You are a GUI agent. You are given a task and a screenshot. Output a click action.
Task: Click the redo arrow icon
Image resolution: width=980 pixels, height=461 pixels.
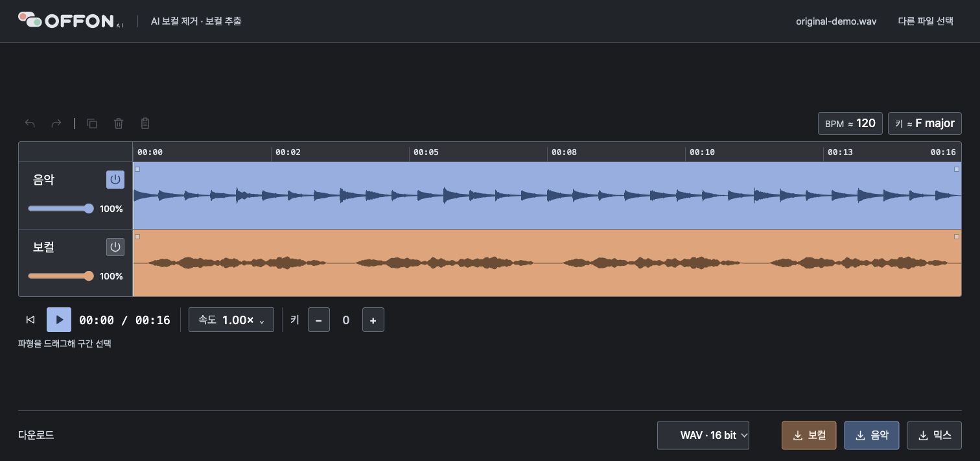point(56,123)
